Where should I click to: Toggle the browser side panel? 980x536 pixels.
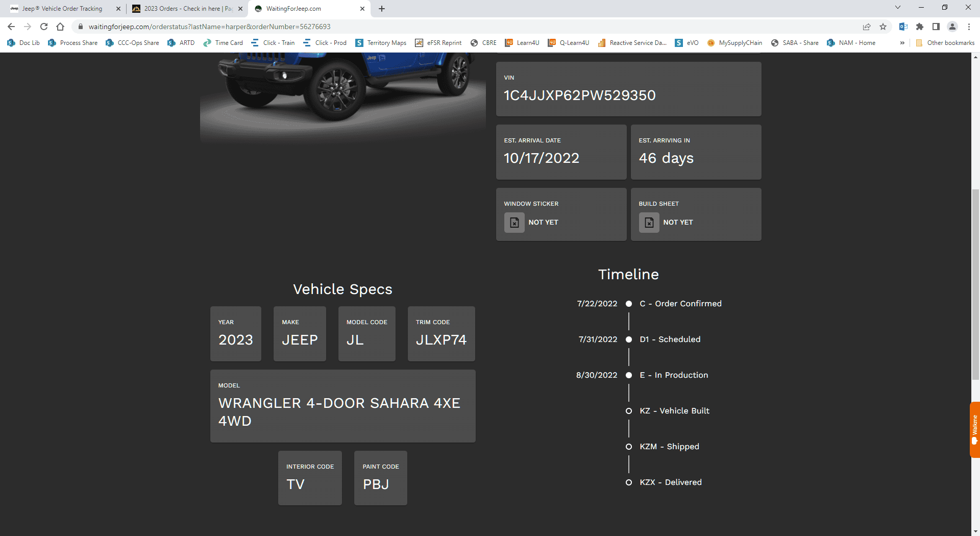click(x=936, y=27)
